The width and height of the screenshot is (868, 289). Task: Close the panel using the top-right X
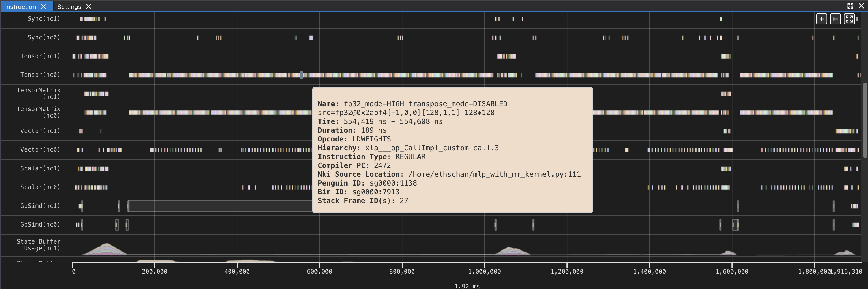coord(861,6)
